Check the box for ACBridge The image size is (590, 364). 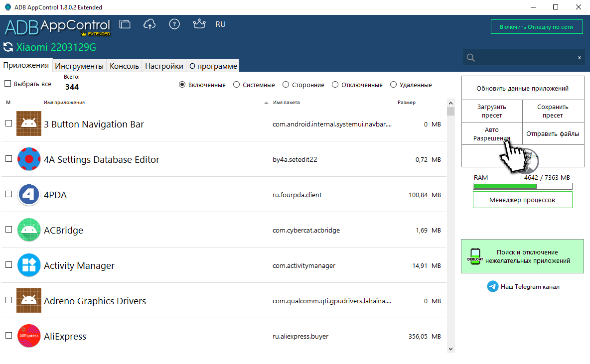8,230
